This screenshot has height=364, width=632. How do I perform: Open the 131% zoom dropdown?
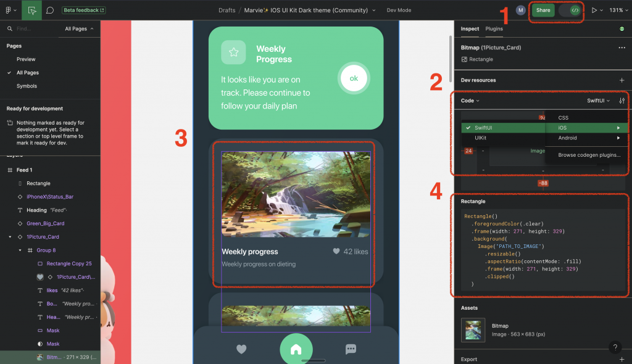coord(618,10)
